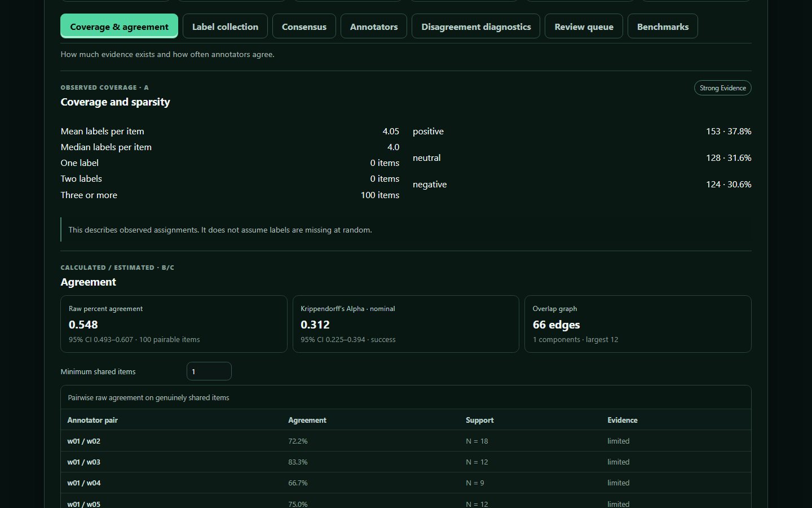Select the Raw percent agreement card

[174, 324]
